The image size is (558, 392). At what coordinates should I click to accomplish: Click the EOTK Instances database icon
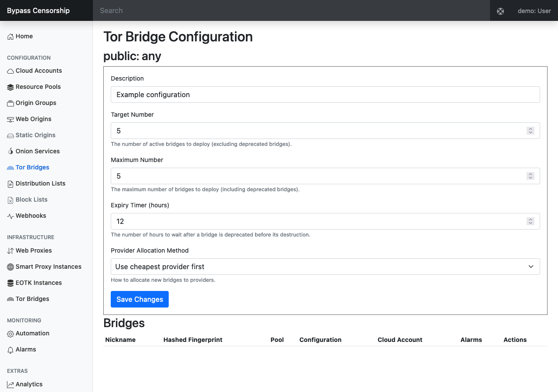coord(10,283)
